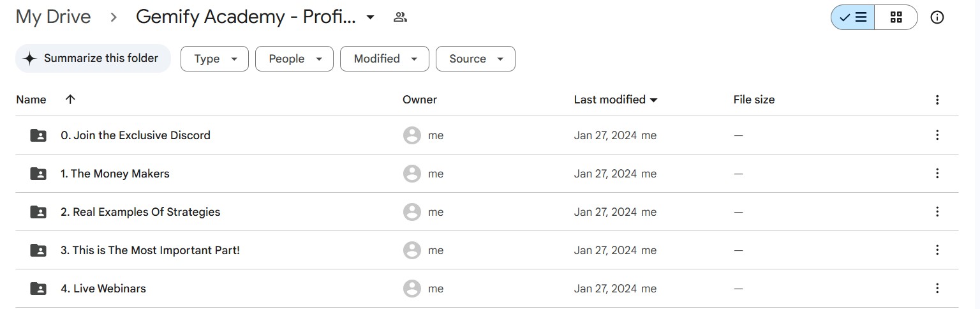Click the Join the Exclusive Discord folder icon
This screenshot has width=980, height=309.
pos(38,135)
